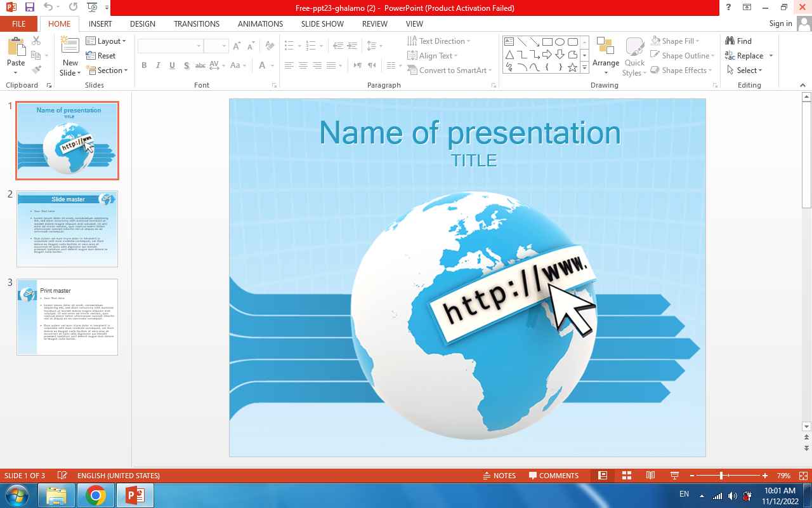Screen dimensions: 812x508
Task: Open Slide Sorter view icon in status bar
Action: [x=627, y=476]
